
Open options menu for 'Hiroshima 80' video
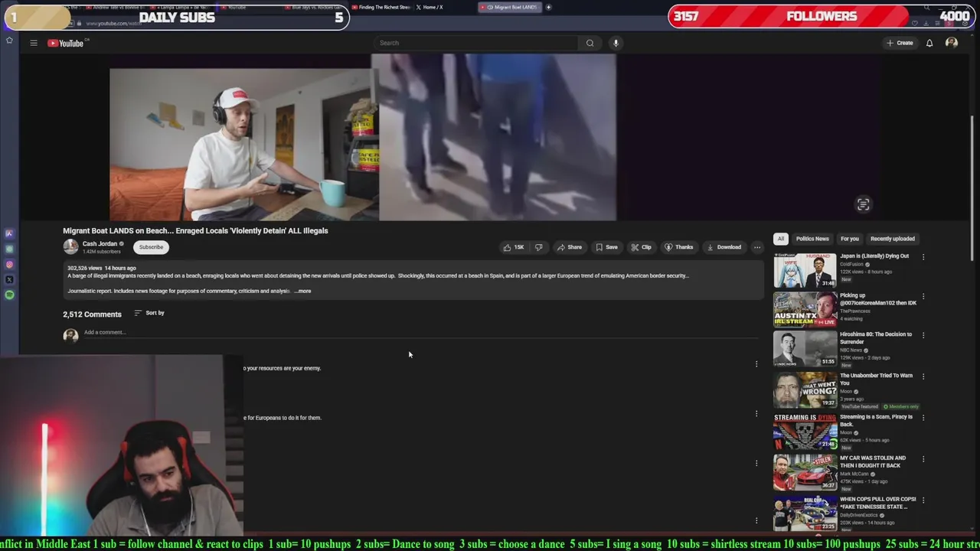click(923, 335)
